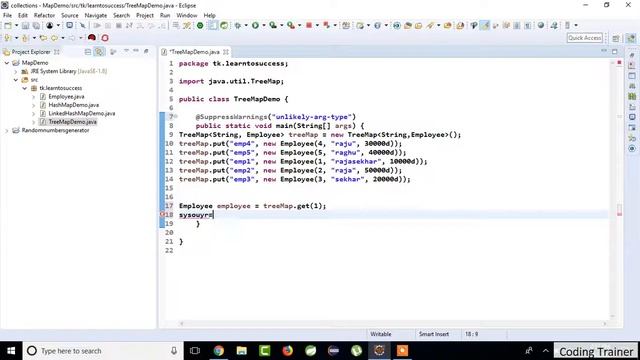Open Firefox from the taskbar
This screenshot has height=360, width=640.
coord(287,351)
